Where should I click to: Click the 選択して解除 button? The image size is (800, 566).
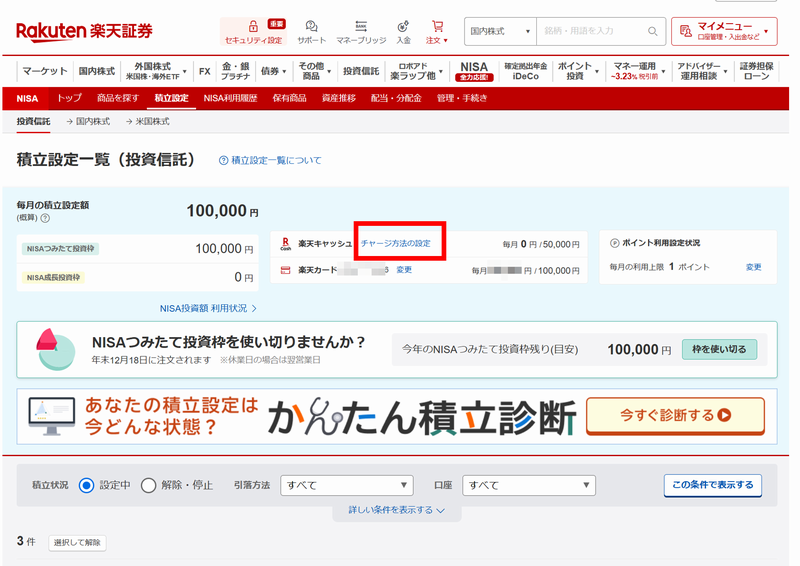[x=78, y=543]
